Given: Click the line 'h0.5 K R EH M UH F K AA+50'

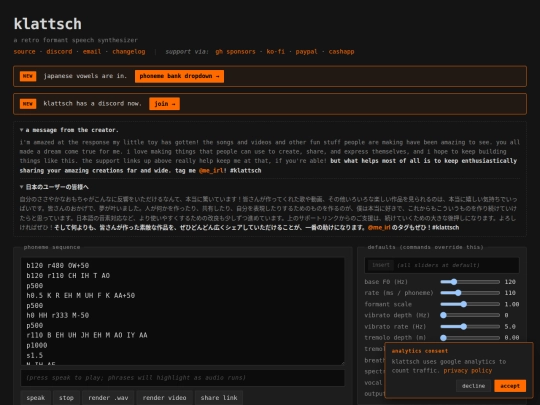Looking at the screenshot, I should coord(81,295).
